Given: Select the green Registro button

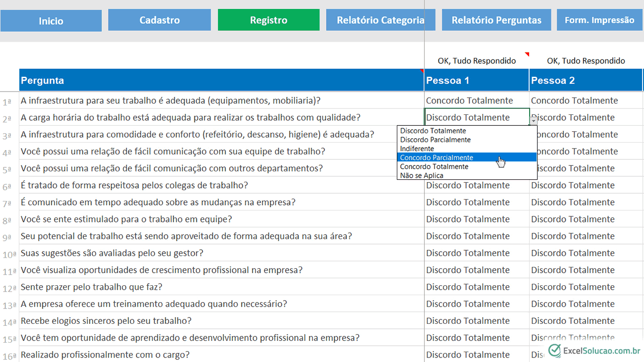Looking at the screenshot, I should tap(268, 20).
